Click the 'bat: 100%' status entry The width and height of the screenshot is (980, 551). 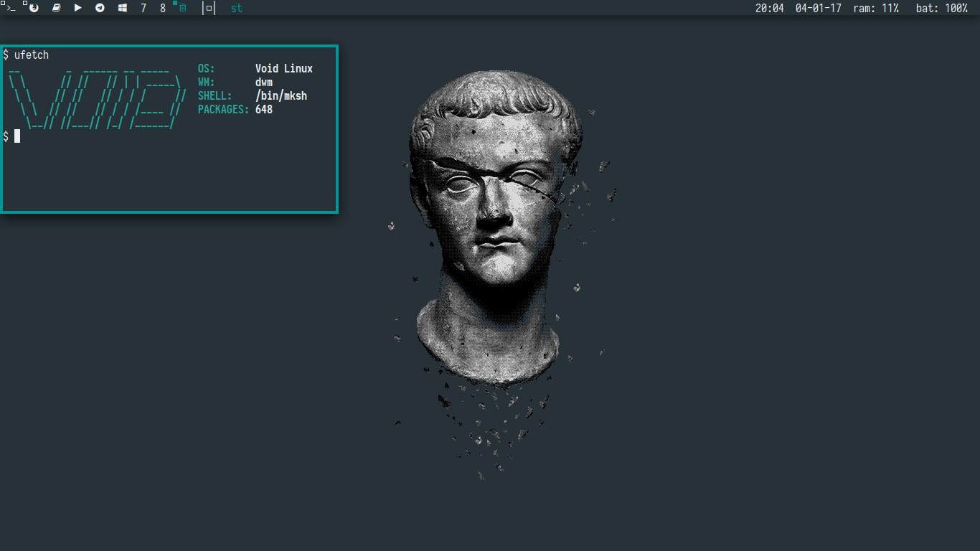(x=942, y=9)
